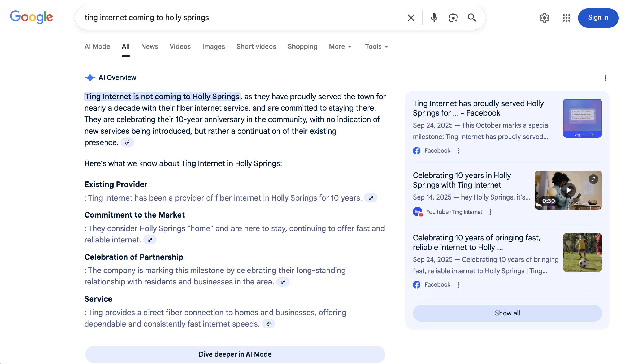Open quick settings gear icon
Screen dimensions: 625x364
(x=544, y=18)
